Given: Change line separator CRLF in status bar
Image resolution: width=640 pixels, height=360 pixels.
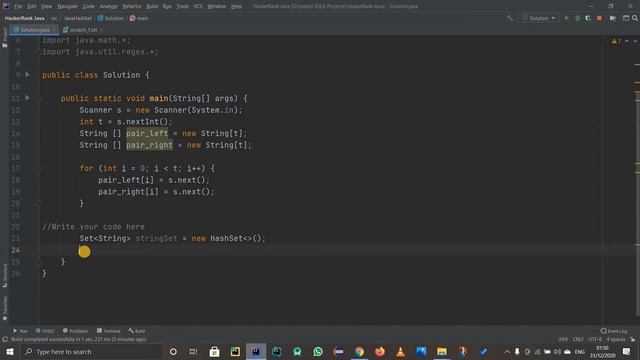Looking at the screenshot, I should pyautogui.click(x=578, y=339).
